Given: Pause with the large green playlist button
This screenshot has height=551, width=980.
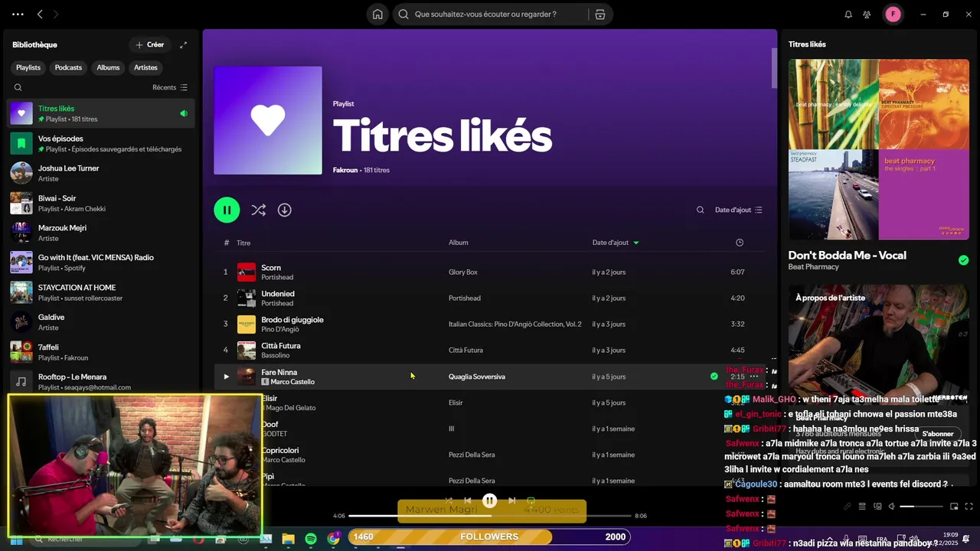Looking at the screenshot, I should point(227,210).
